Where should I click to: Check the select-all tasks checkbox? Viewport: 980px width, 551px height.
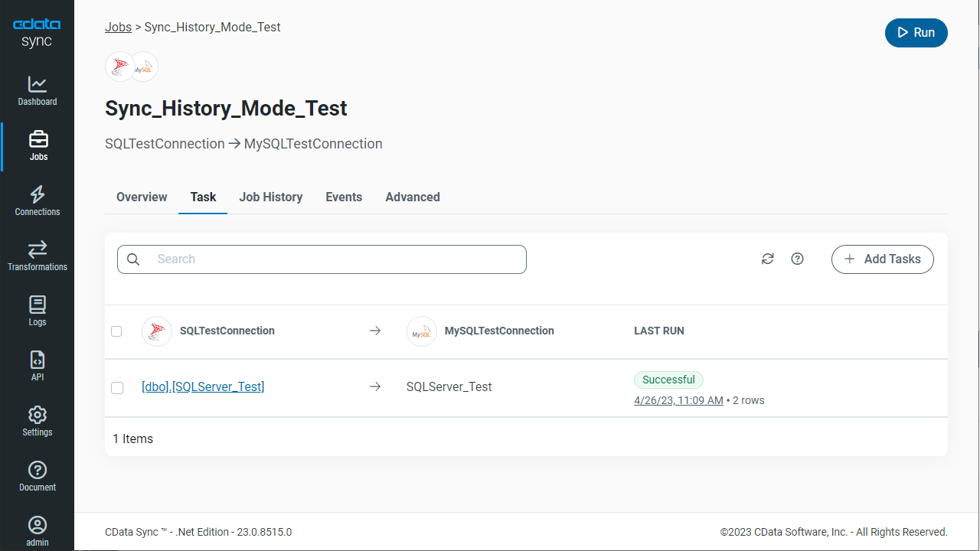116,331
